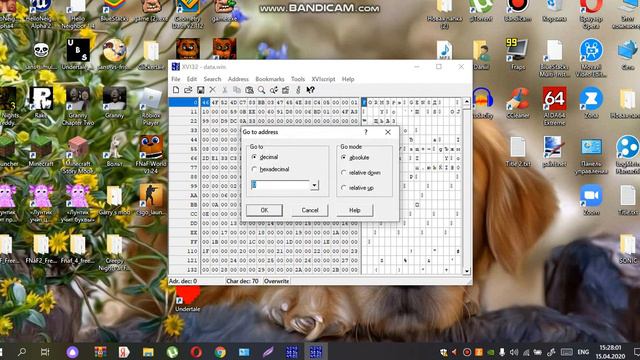Open the Search menu
This screenshot has height=360, width=640.
pos(212,79)
